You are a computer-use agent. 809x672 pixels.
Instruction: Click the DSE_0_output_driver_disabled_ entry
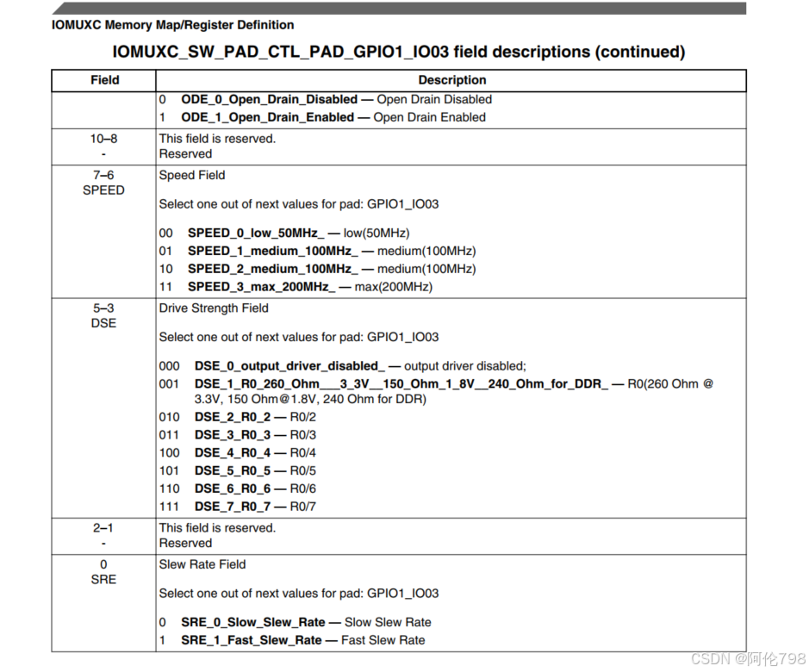(x=289, y=365)
